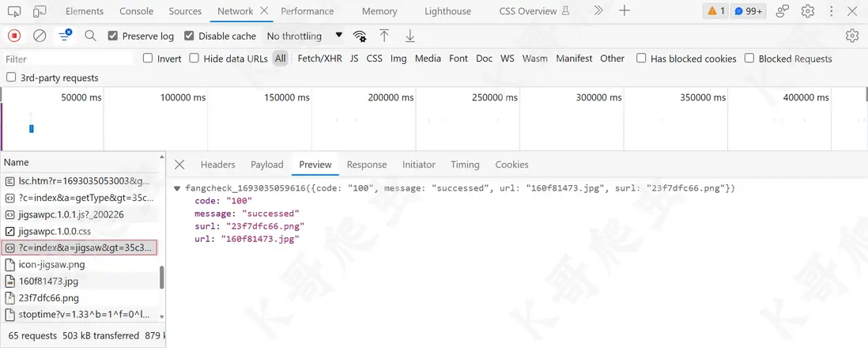Open the Timing detail tab
Image resolution: width=868 pixels, height=348 pixels.
(x=465, y=165)
